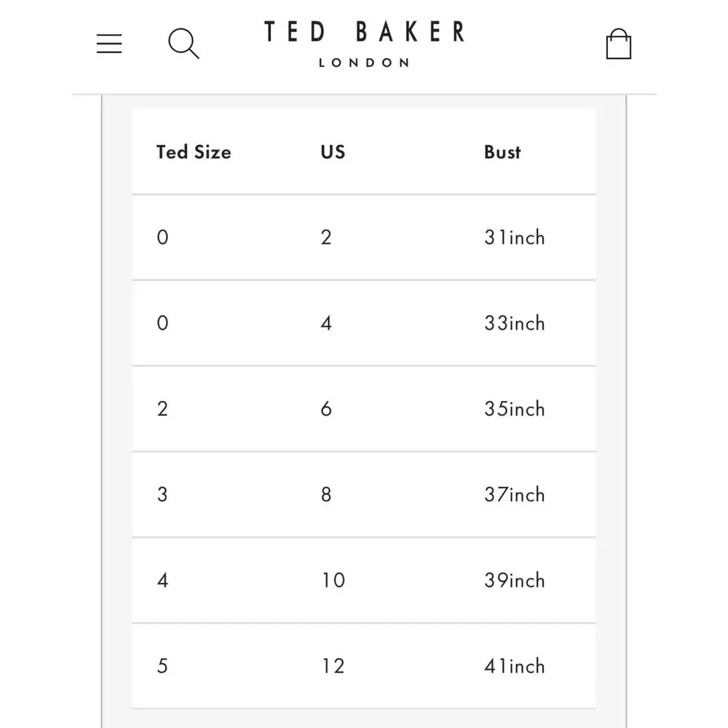
Task: Click Ted Size 3 cell
Action: 162,494
